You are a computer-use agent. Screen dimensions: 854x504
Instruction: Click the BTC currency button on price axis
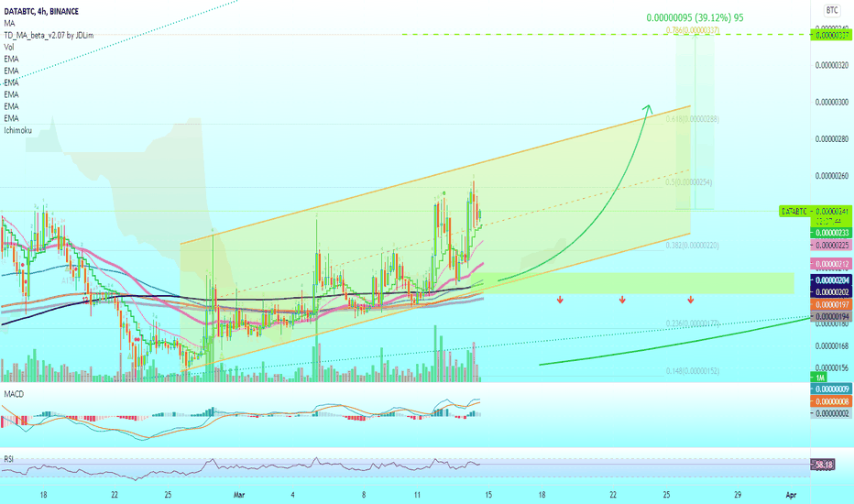832,10
